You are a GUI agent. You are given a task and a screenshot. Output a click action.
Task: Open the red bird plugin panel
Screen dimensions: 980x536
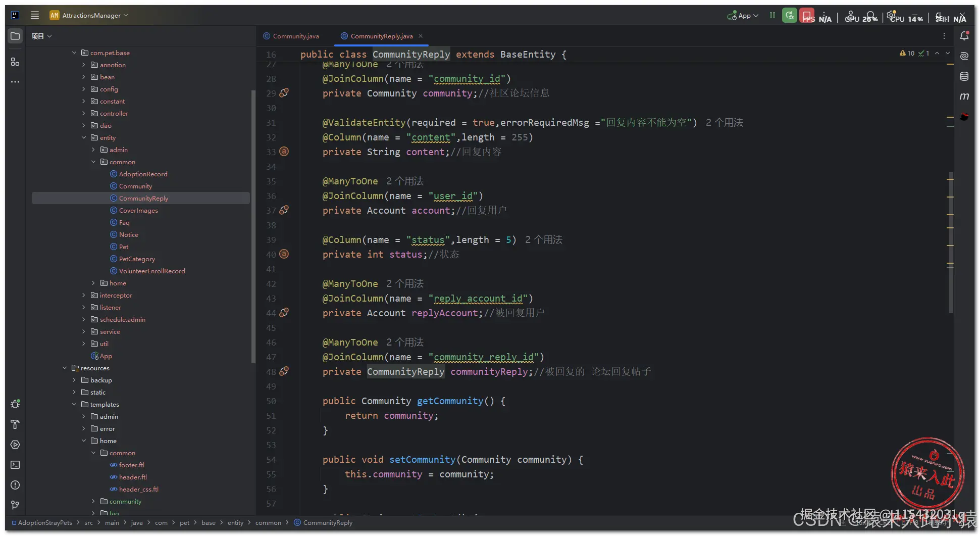point(964,117)
